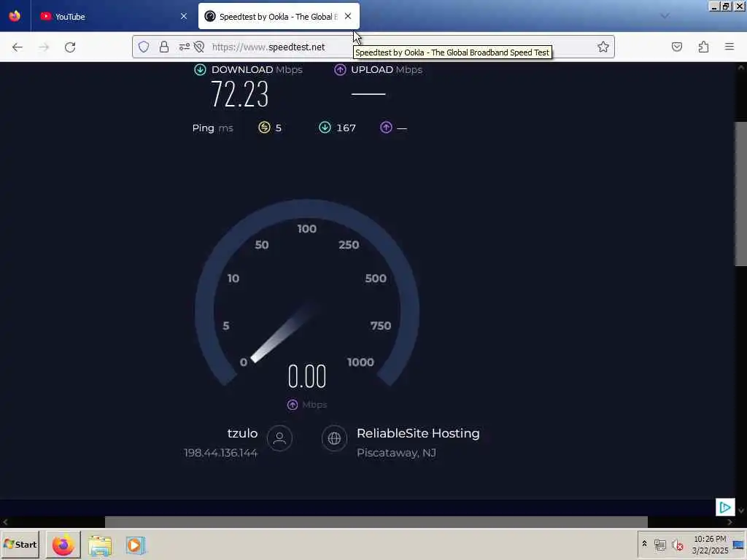Bookmark this page with the star icon
Image resolution: width=747 pixels, height=560 pixels.
[x=603, y=47]
